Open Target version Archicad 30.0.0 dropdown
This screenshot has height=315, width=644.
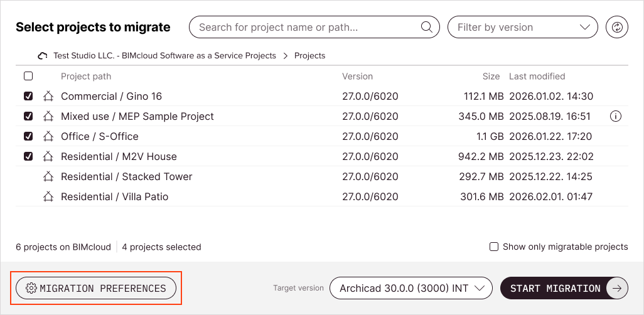411,288
